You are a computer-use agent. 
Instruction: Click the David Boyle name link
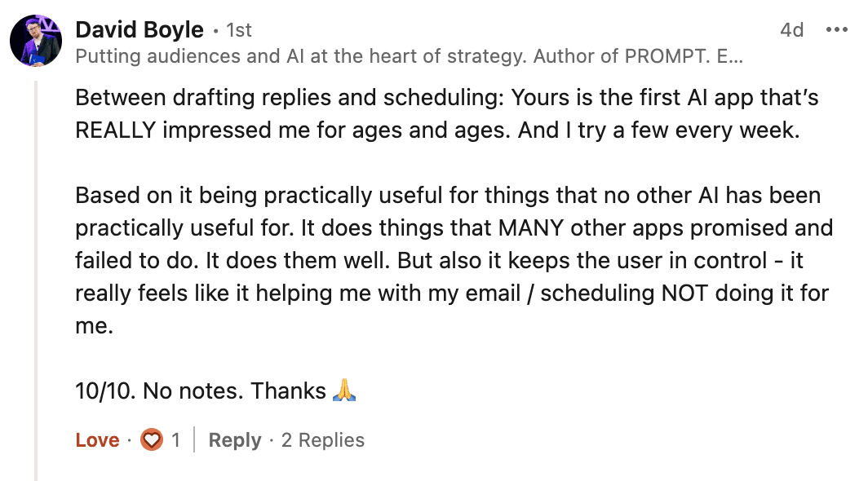[139, 30]
